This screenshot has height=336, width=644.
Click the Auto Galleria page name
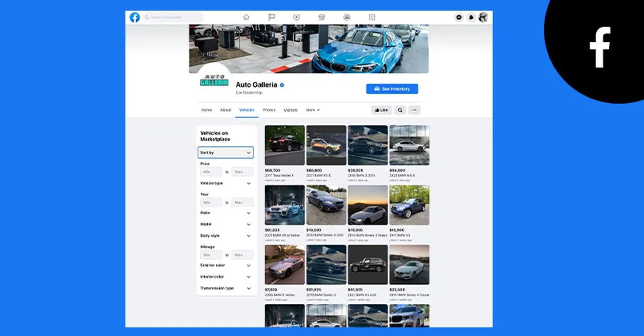[x=257, y=85]
